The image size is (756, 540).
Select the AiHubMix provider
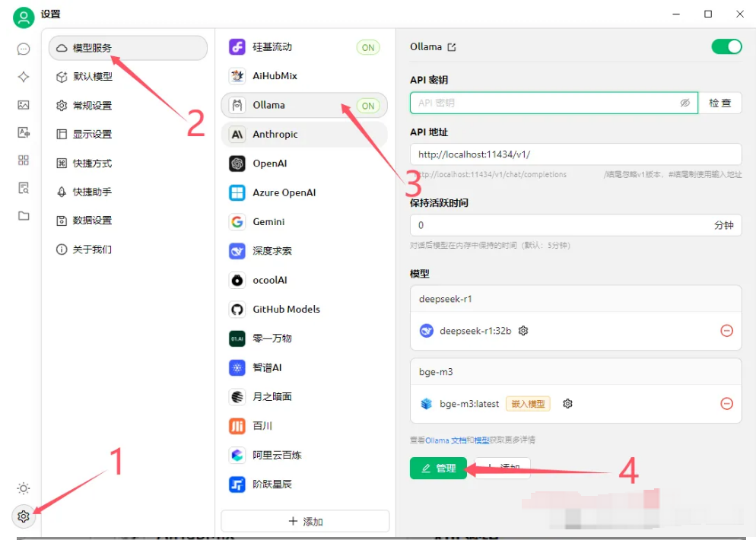304,76
